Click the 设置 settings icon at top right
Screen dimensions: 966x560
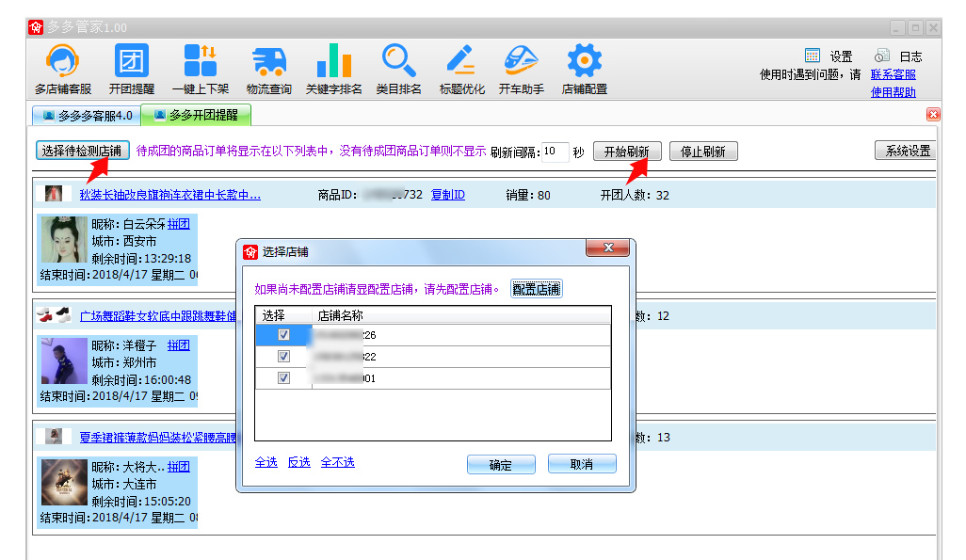click(813, 56)
